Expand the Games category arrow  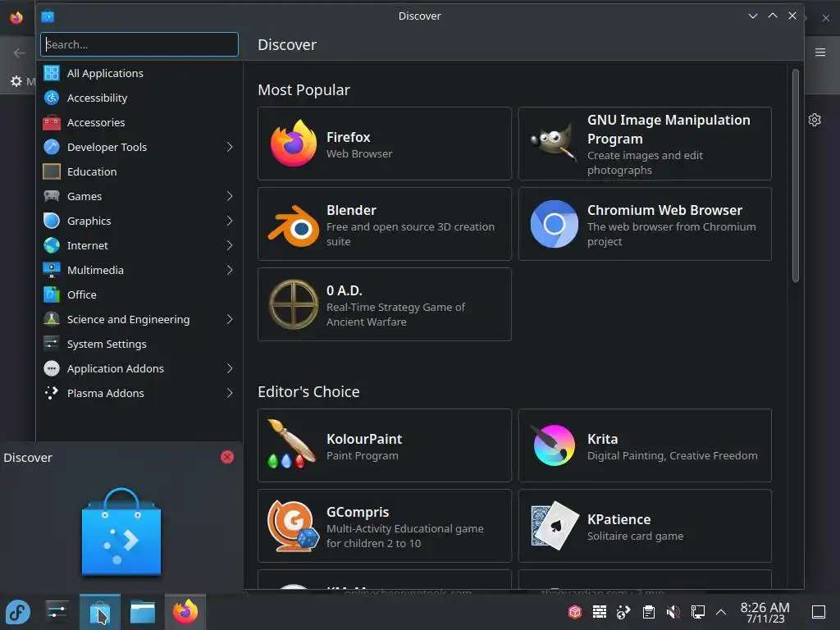pos(230,196)
